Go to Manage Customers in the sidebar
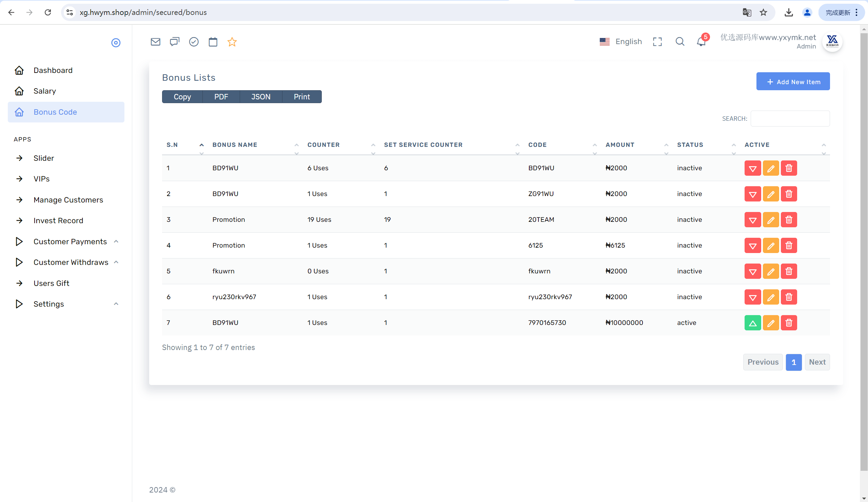868x502 pixels. pyautogui.click(x=68, y=200)
